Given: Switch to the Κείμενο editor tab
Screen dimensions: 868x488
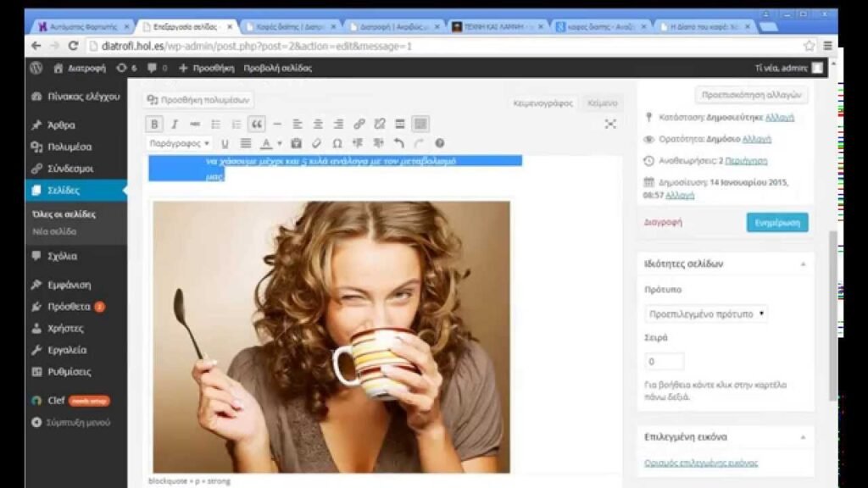Looking at the screenshot, I should pyautogui.click(x=602, y=103).
